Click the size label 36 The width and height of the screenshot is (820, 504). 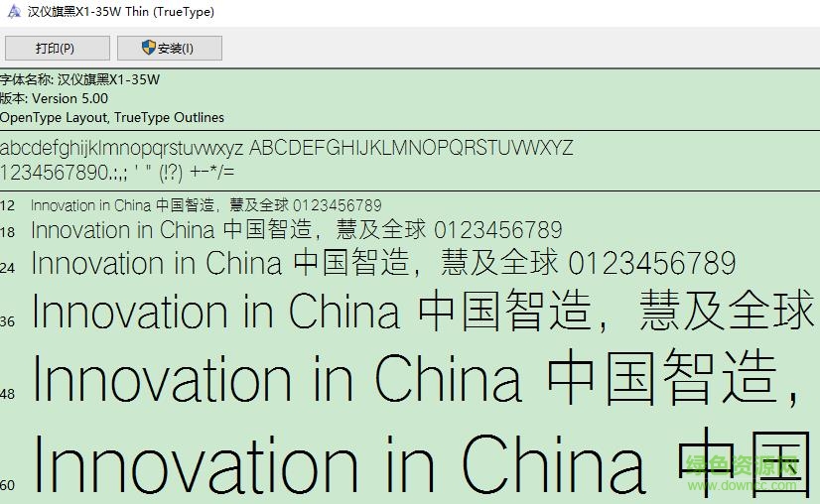pyautogui.click(x=7, y=321)
